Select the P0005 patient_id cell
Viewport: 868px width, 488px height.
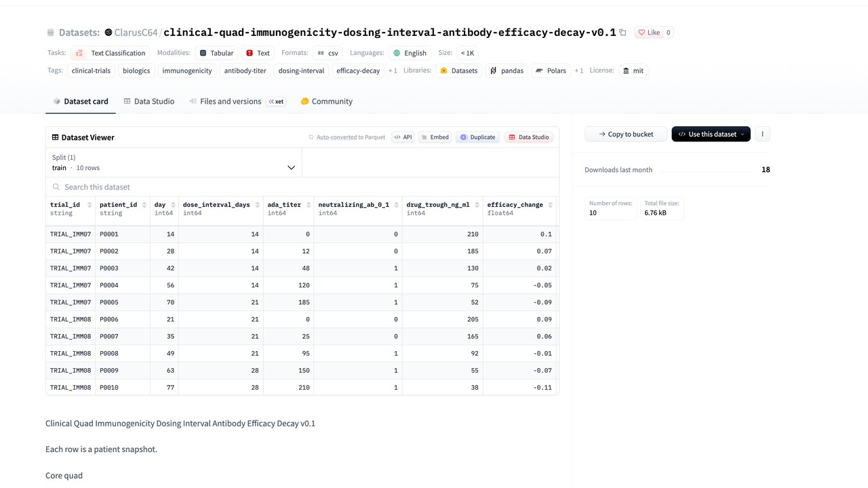(x=123, y=302)
